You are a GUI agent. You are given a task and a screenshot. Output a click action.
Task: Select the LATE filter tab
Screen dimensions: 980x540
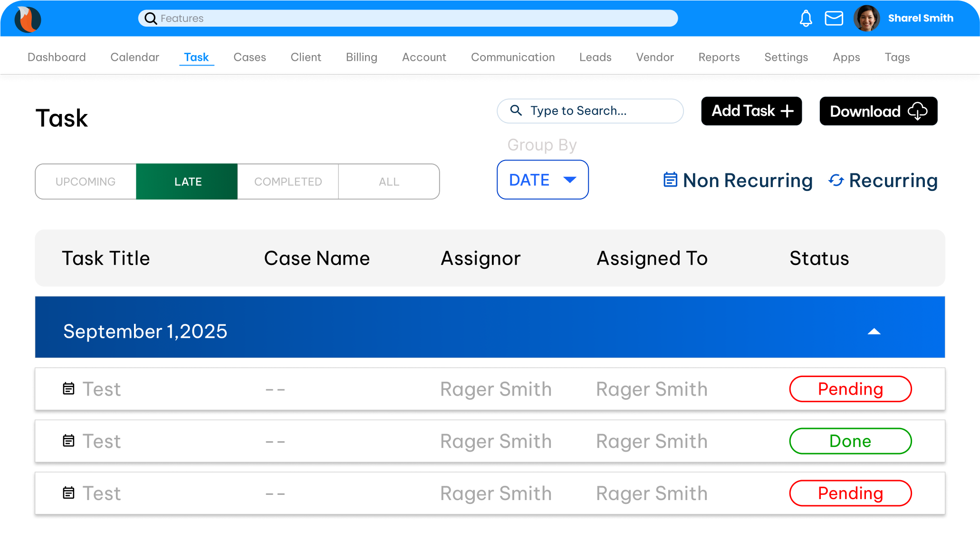(x=187, y=181)
